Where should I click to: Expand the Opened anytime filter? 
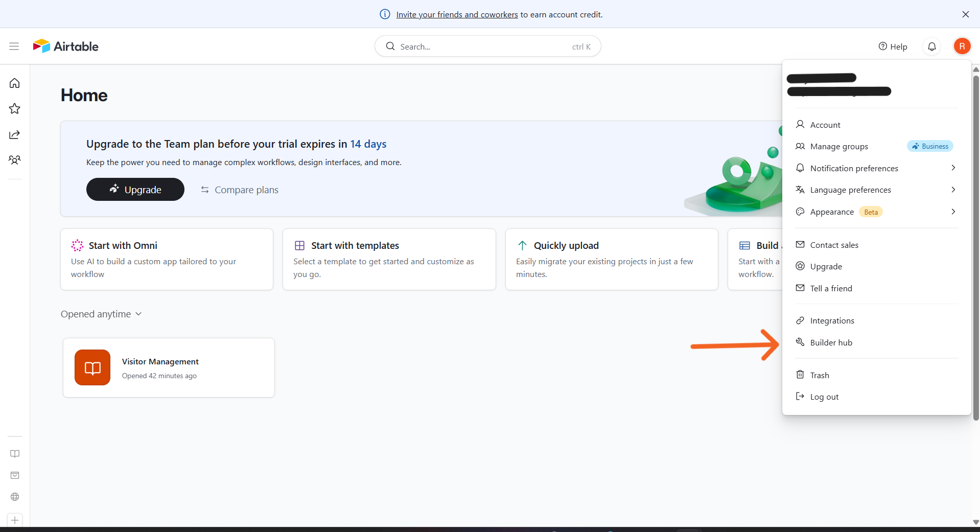coord(101,314)
